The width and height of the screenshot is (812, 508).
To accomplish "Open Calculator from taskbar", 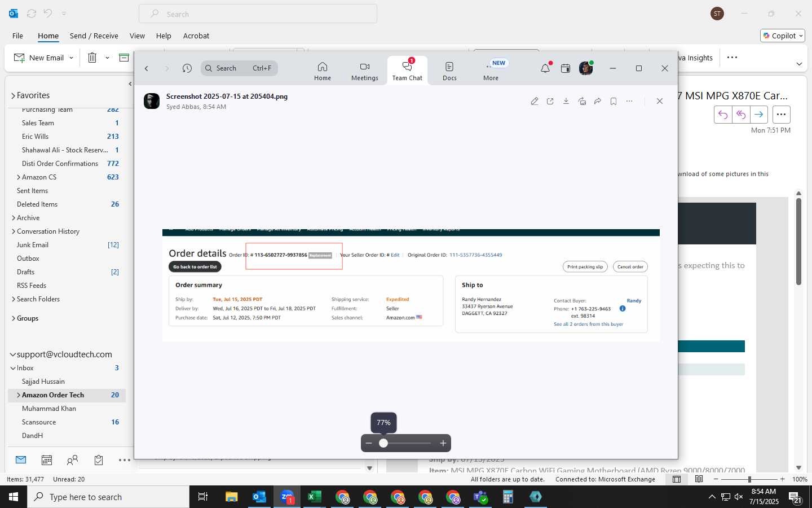I will pos(508,497).
